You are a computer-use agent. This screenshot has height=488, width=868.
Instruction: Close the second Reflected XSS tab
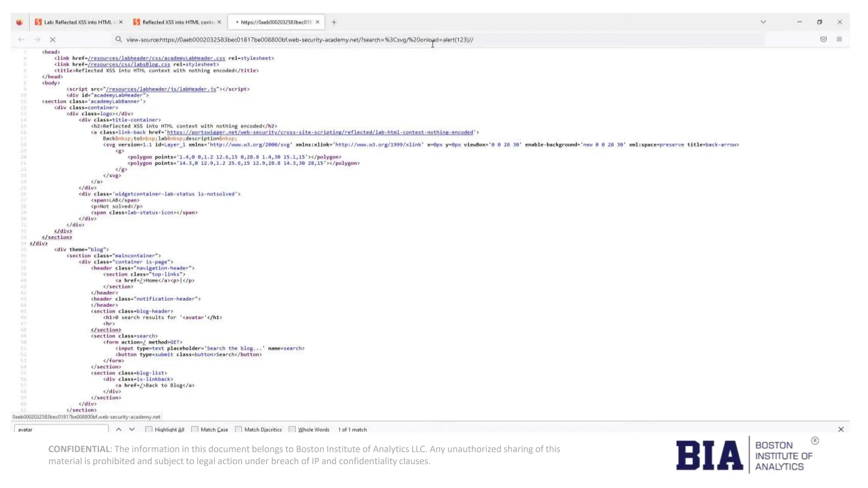[219, 22]
